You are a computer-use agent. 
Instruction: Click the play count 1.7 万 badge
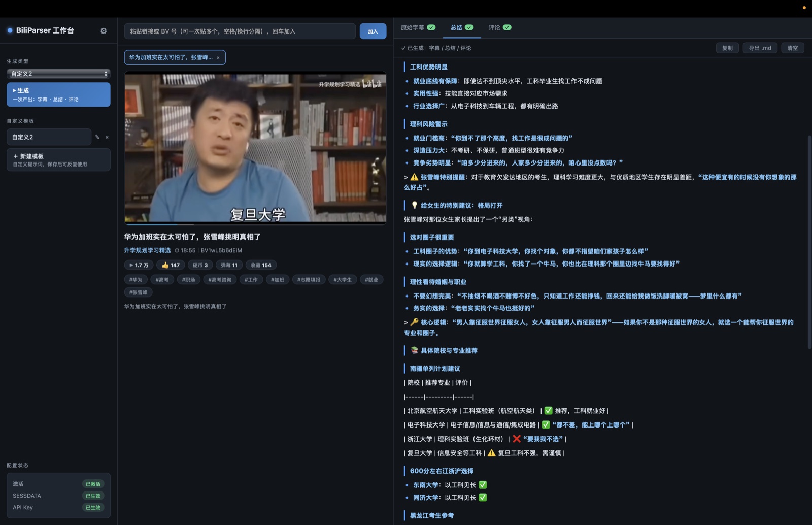139,265
